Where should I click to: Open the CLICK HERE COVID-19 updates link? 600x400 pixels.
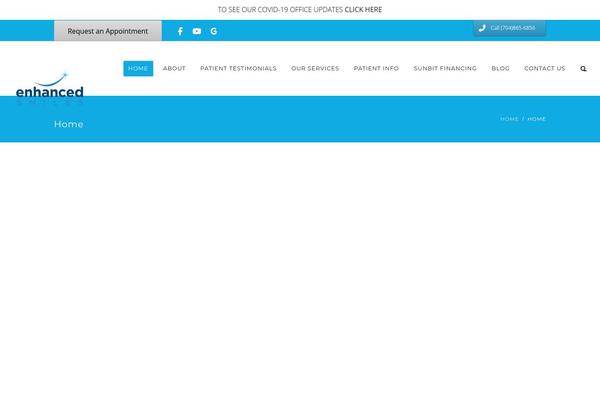point(363,10)
